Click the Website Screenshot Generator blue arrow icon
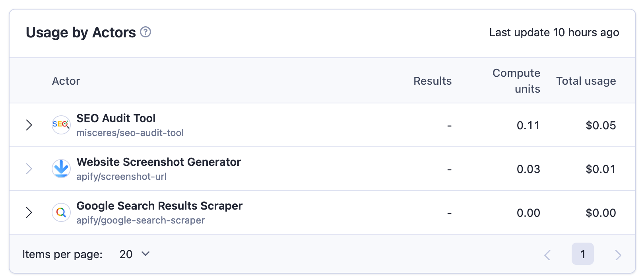 (61, 169)
